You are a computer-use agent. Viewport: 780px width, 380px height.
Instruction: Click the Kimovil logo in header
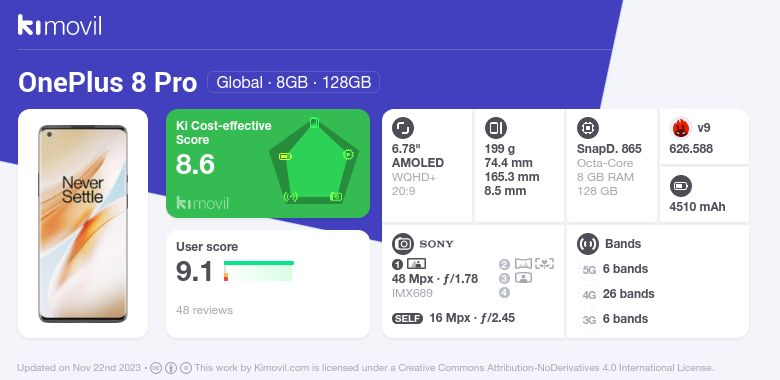(x=60, y=25)
